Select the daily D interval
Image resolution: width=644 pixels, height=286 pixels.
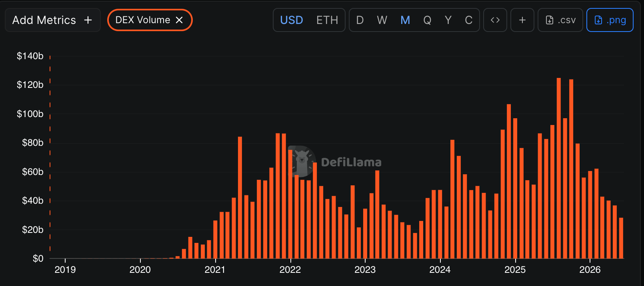(x=360, y=20)
